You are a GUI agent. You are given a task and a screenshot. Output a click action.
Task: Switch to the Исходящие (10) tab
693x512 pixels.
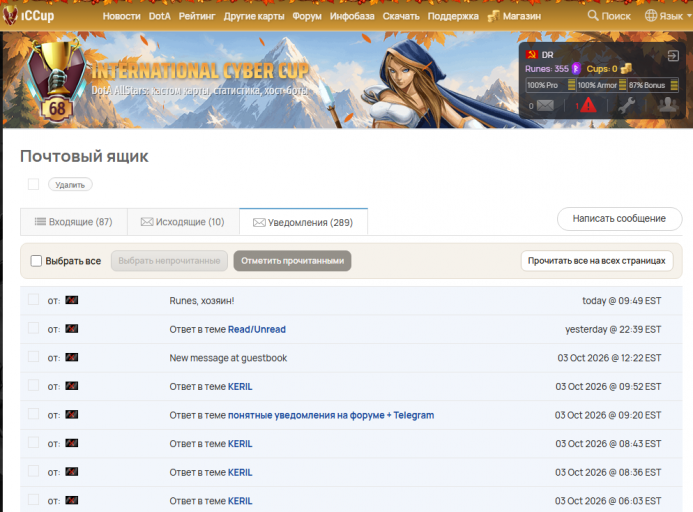tap(183, 222)
